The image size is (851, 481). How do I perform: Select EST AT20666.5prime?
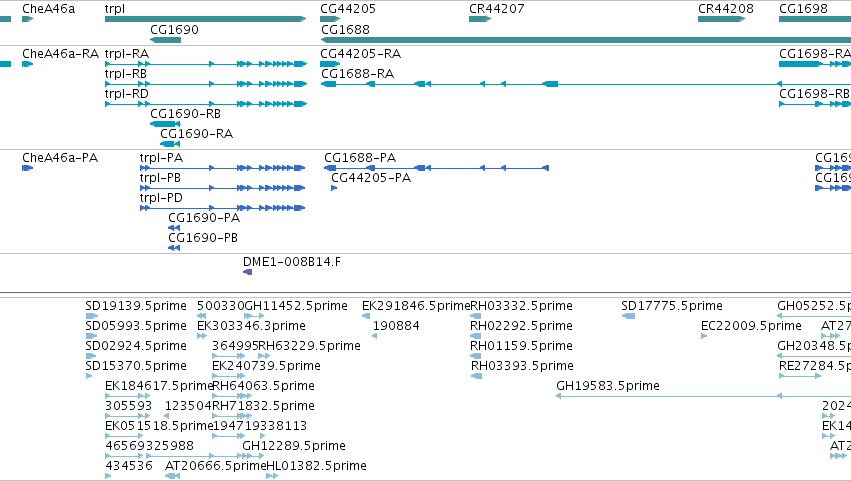(x=215, y=466)
